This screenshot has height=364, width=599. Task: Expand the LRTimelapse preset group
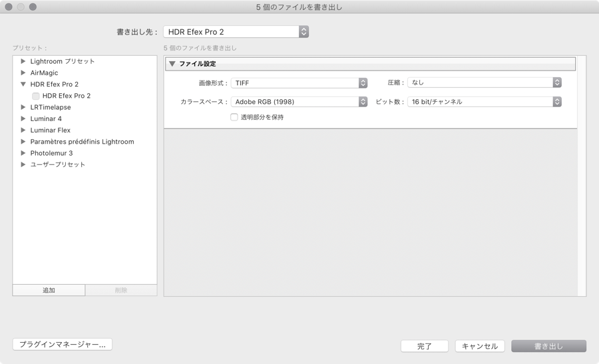pos(23,107)
